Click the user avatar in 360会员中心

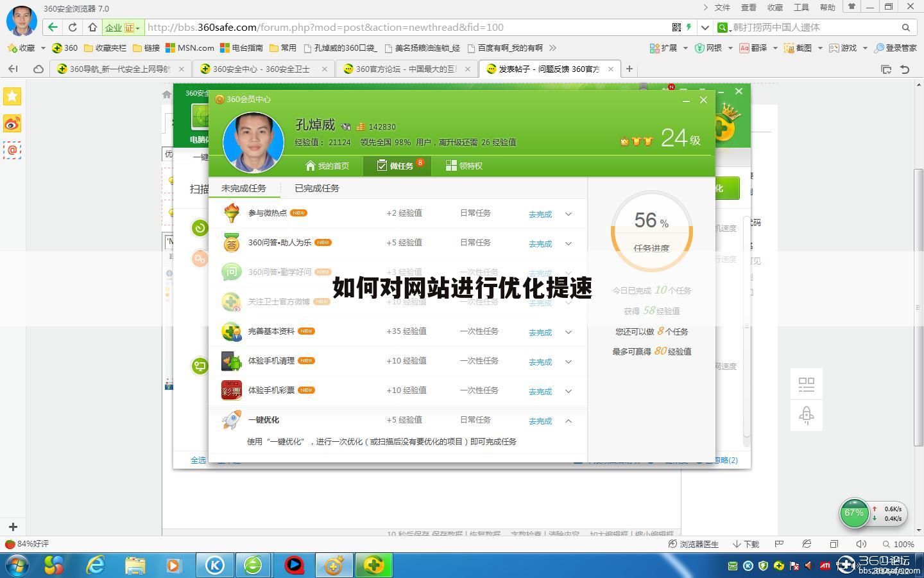coord(253,143)
